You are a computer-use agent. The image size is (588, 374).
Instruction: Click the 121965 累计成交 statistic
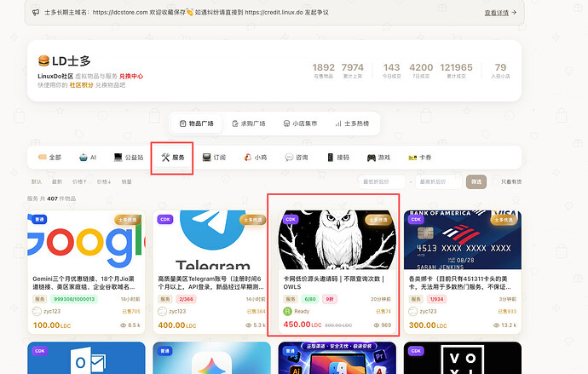[456, 71]
